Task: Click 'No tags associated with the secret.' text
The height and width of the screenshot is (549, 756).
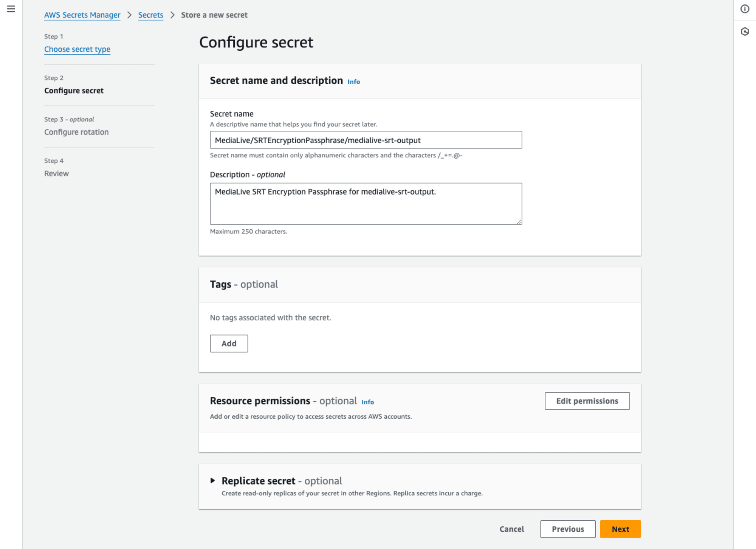Action: (x=270, y=318)
